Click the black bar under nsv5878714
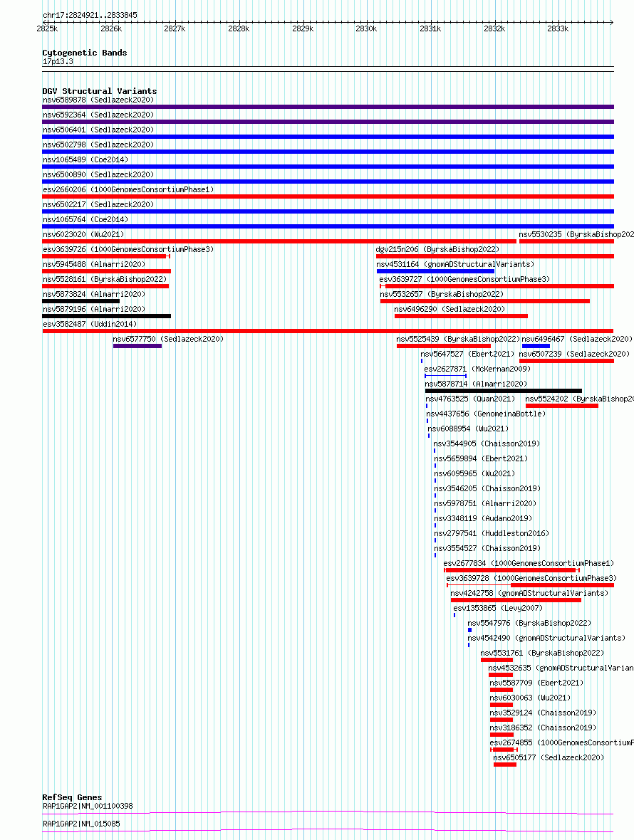Screen dimensions: 634x840 [x=503, y=391]
